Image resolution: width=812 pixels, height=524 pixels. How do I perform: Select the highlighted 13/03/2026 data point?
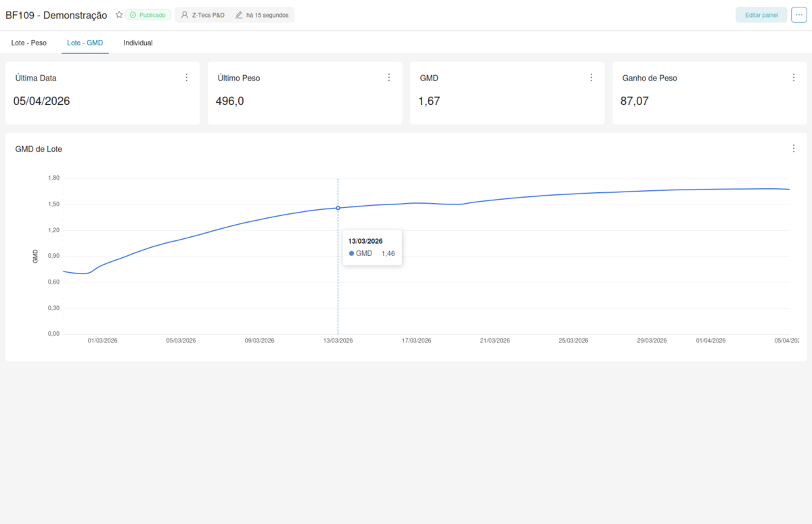click(x=338, y=208)
